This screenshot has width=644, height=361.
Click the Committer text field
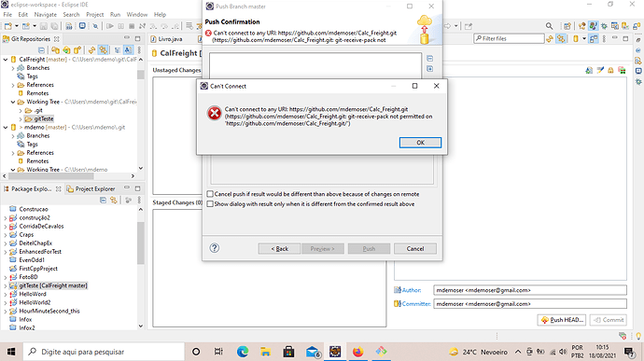(x=530, y=304)
